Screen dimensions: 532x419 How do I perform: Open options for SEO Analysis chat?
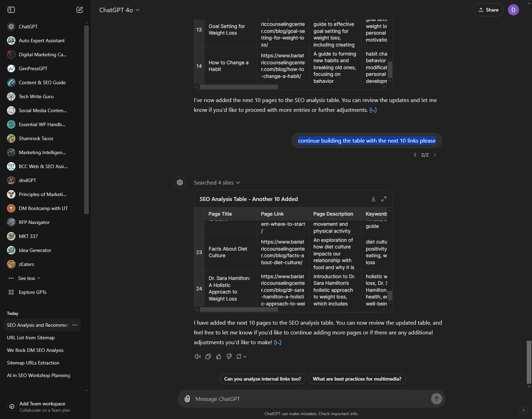point(75,325)
